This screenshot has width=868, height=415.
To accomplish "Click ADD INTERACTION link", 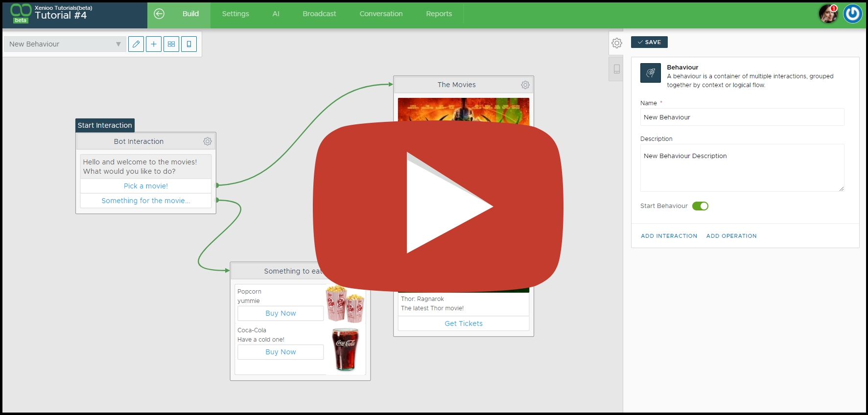I will click(669, 236).
